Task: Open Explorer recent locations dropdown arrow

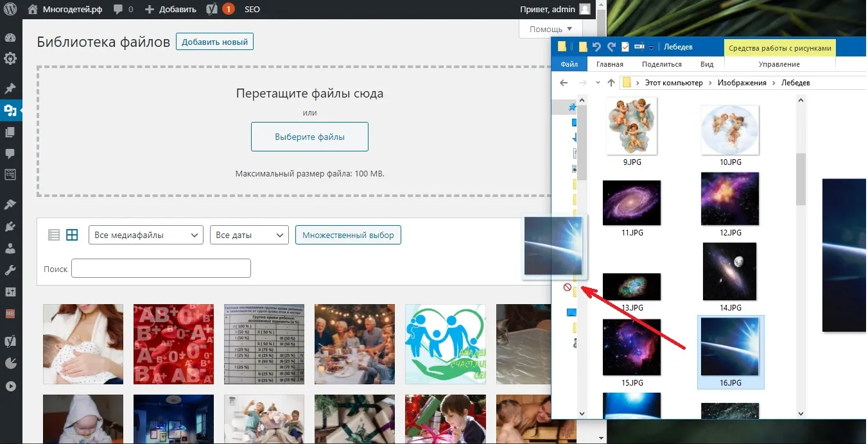Action: pyautogui.click(x=598, y=83)
